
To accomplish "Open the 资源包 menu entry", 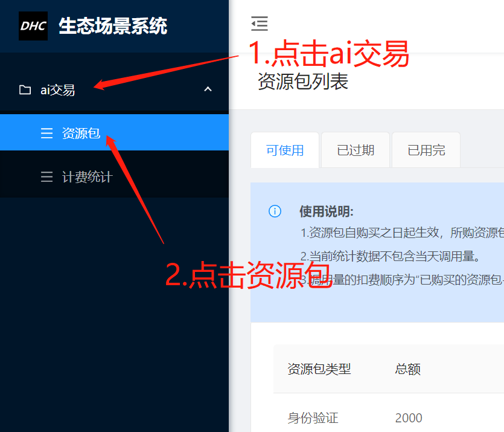I will tap(115, 132).
